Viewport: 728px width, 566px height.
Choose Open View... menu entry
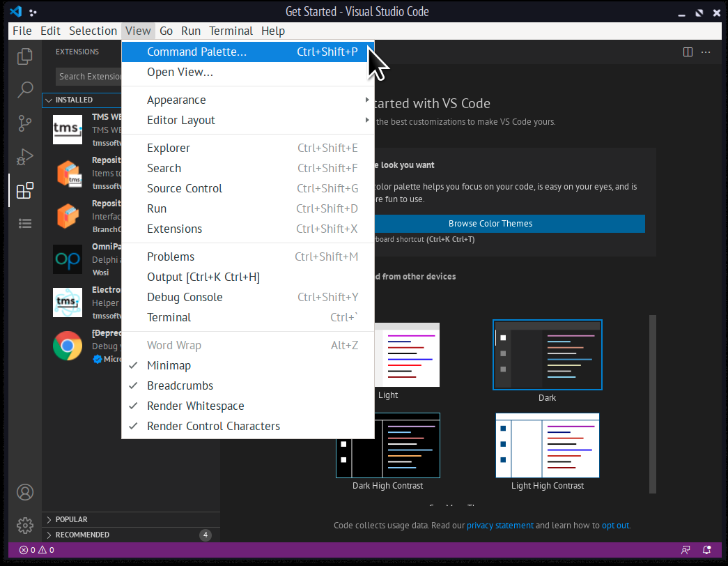point(248,72)
